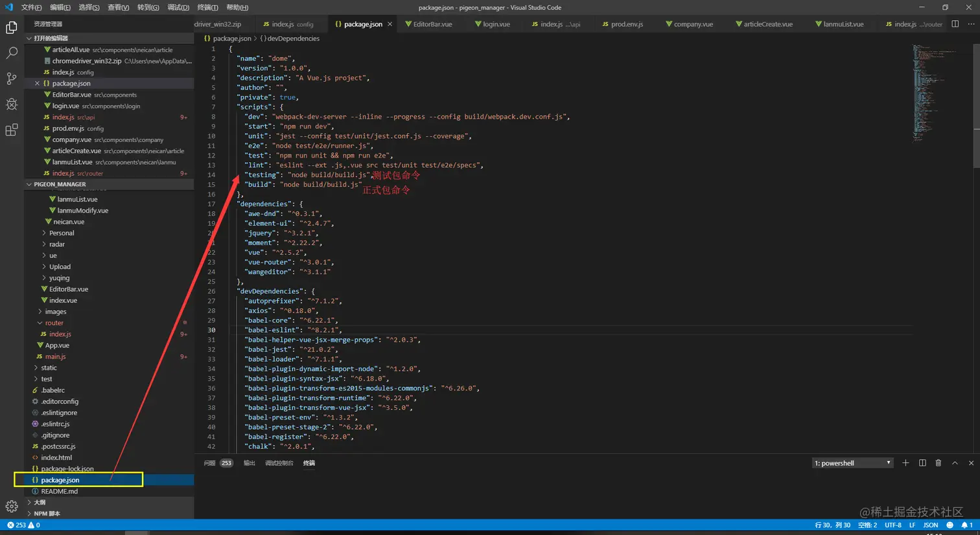This screenshot has height=535, width=980.
Task: Open the 查看(V) menu
Action: [x=118, y=8]
